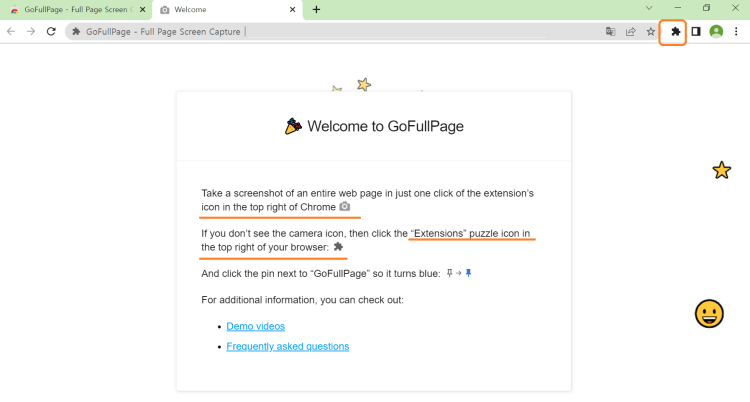This screenshot has width=750, height=402.
Task: Open the Frequently asked questions link
Action: (287, 346)
